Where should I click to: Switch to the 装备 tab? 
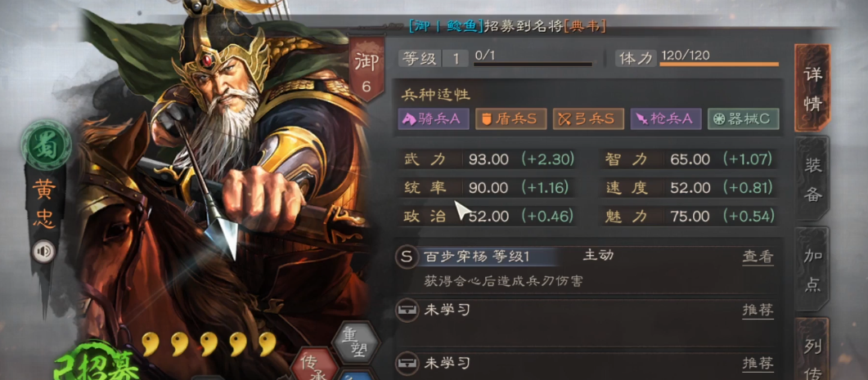pos(812,180)
